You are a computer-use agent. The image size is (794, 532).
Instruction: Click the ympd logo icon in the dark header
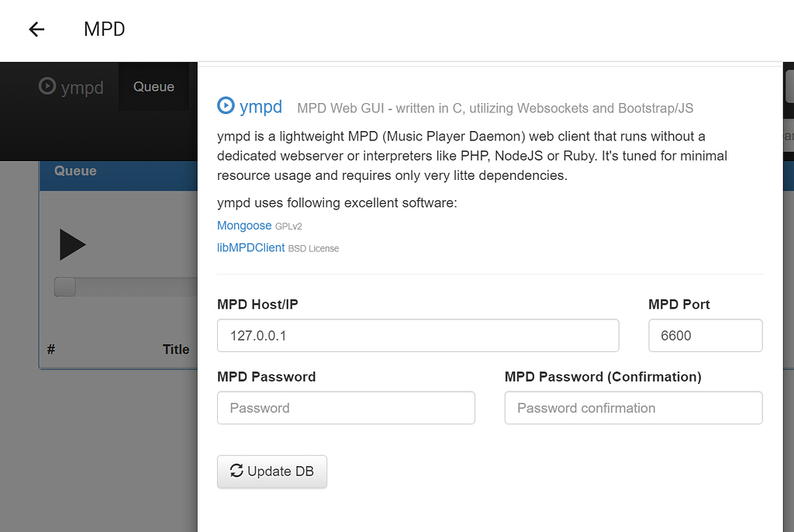[x=47, y=88]
